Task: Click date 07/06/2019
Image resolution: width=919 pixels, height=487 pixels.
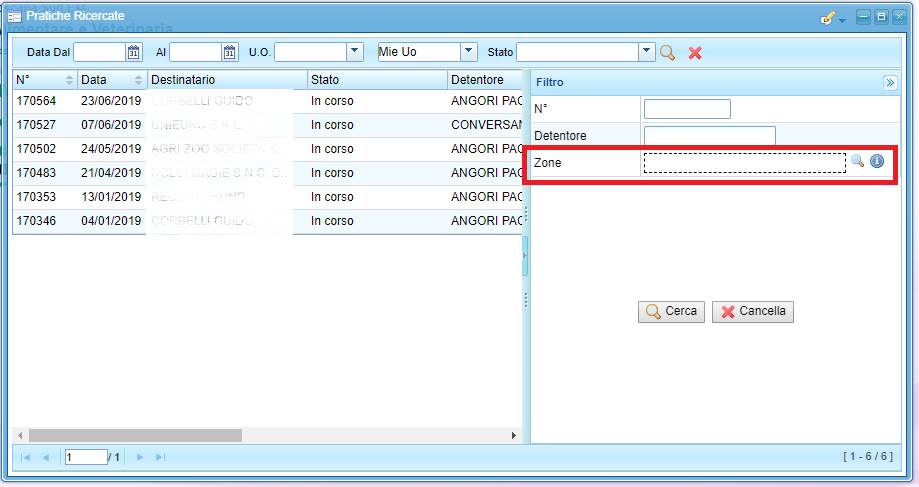Action: tap(111, 125)
